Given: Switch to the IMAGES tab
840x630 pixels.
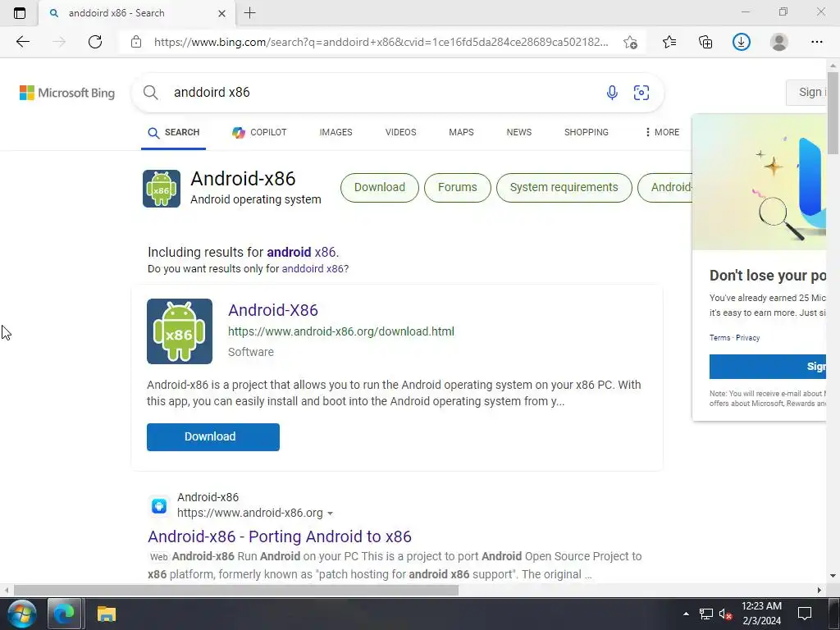Looking at the screenshot, I should (336, 132).
